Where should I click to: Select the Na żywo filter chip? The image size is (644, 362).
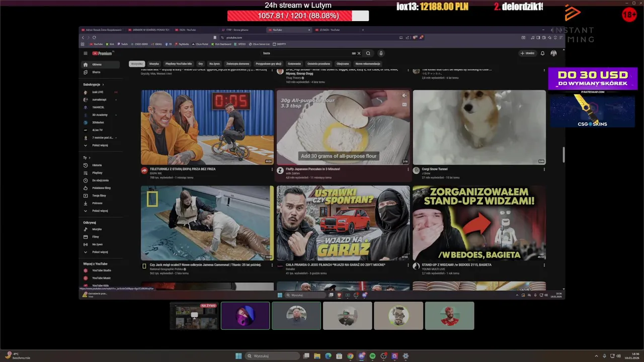pos(215,64)
